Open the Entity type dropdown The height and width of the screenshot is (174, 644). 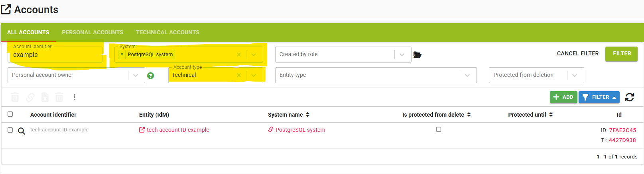467,75
